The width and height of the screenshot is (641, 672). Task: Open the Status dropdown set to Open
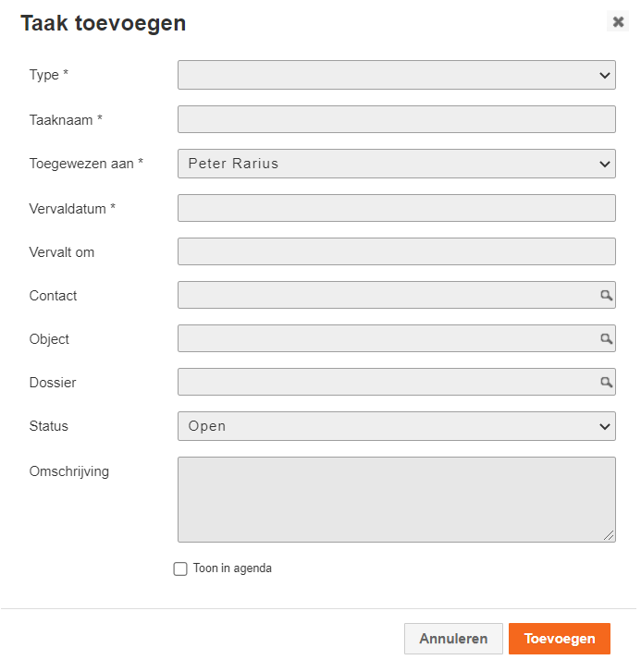click(x=397, y=426)
